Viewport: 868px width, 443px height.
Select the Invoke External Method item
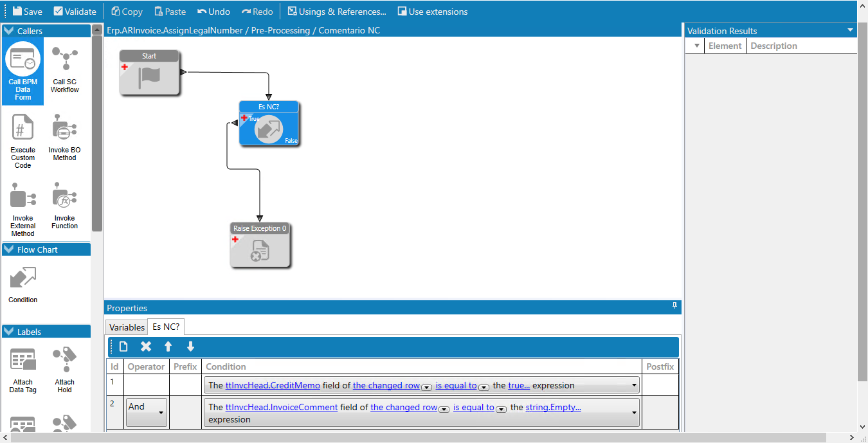tap(23, 210)
